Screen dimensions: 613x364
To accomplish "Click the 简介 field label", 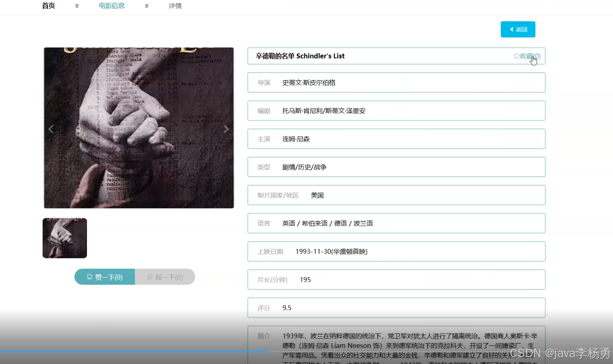I will [264, 336].
